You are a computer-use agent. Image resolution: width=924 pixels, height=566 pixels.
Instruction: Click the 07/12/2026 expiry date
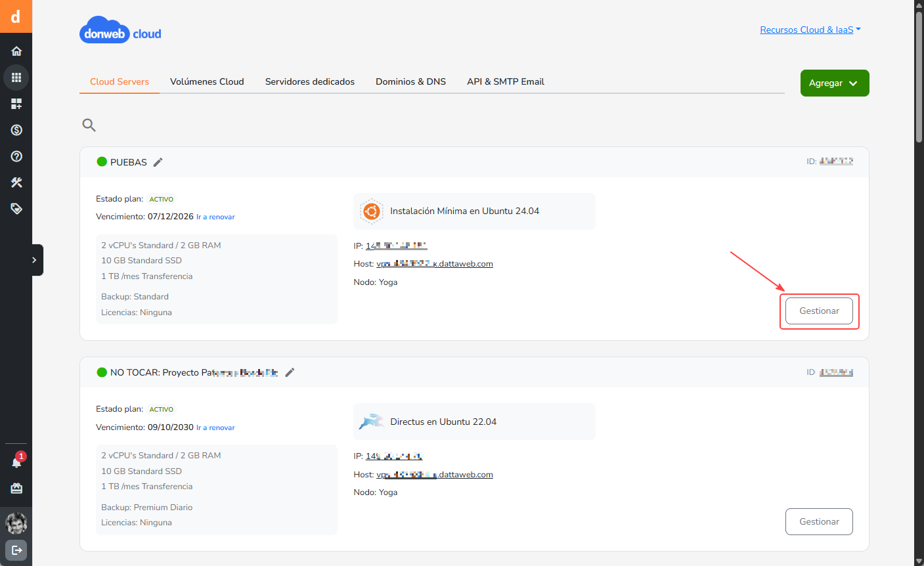171,217
